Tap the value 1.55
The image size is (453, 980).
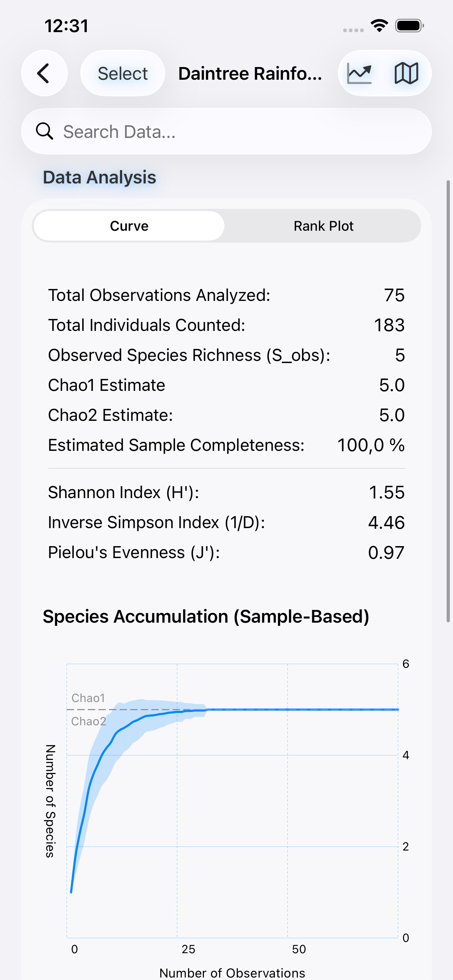[x=387, y=492]
